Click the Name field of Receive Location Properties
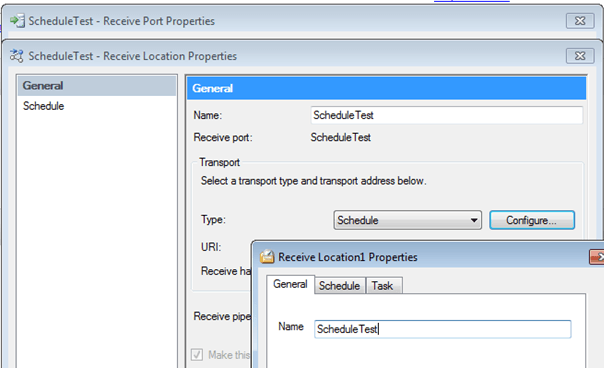Screen dimensions: 604x368 click(446, 115)
